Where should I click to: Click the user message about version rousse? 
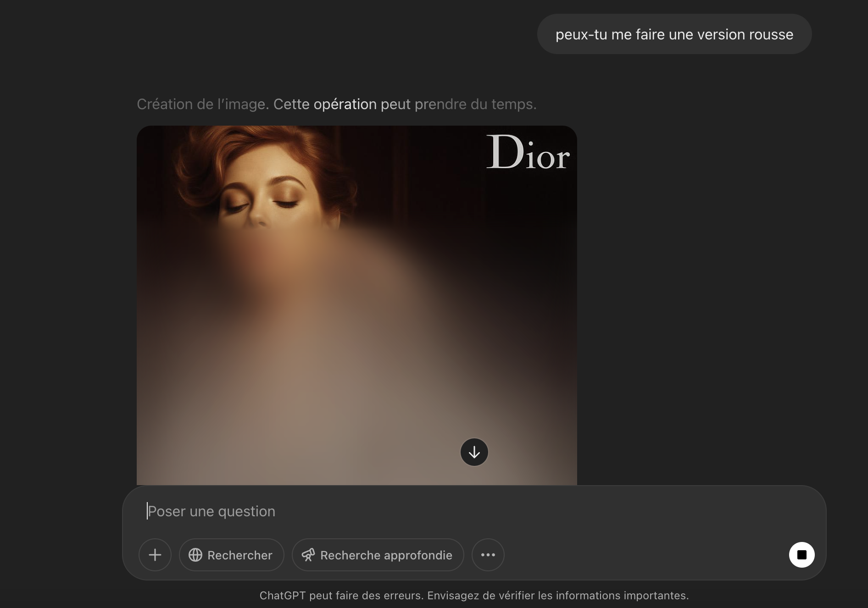click(674, 34)
